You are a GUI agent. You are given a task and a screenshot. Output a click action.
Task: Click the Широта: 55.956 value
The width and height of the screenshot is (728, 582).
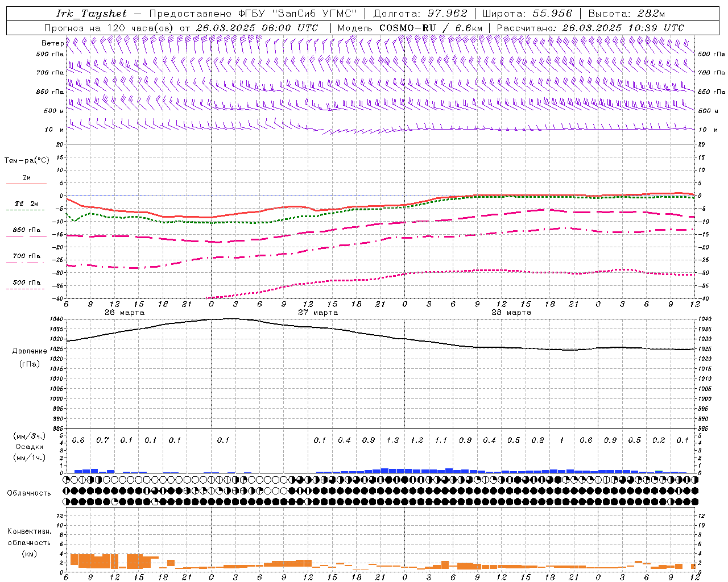[x=527, y=14]
